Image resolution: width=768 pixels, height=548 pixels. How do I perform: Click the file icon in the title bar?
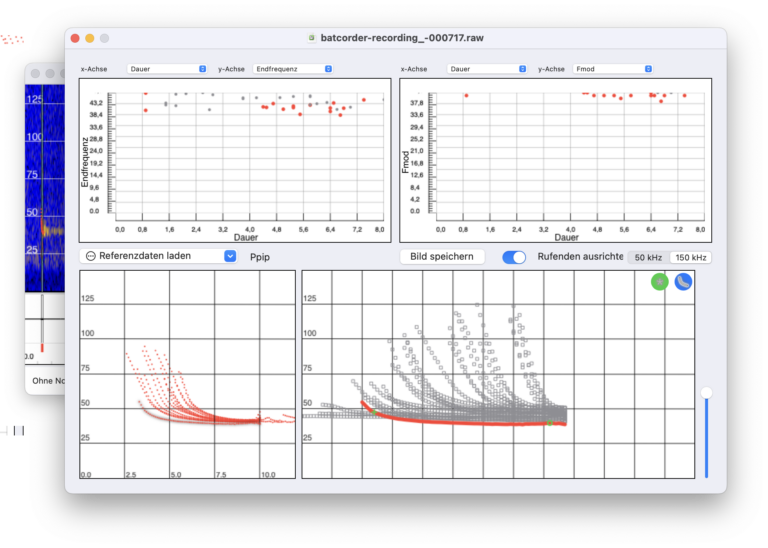pyautogui.click(x=313, y=38)
